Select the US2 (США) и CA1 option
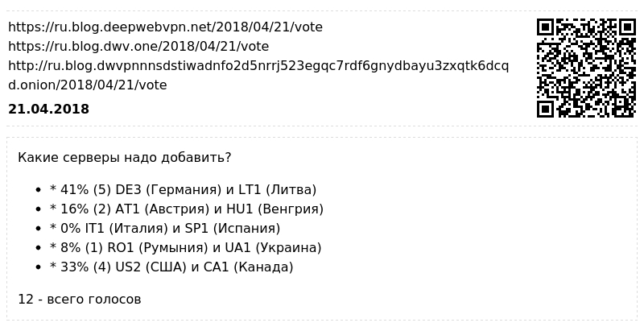 coord(171,267)
